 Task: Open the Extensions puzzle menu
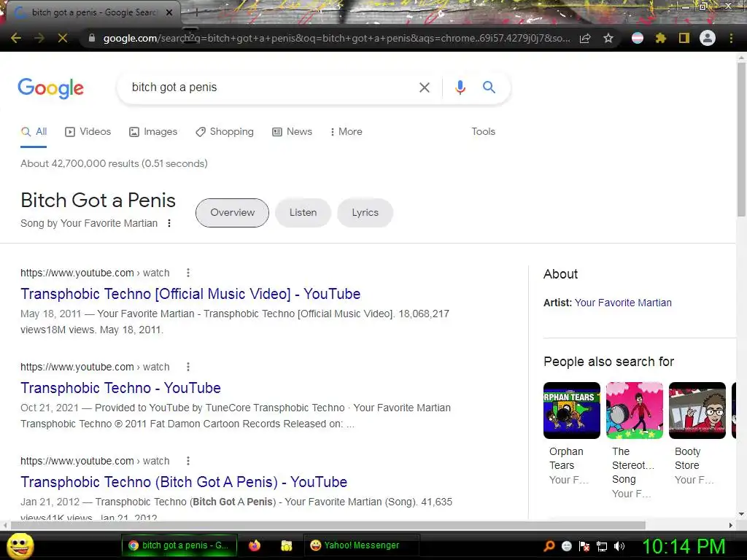coord(660,38)
